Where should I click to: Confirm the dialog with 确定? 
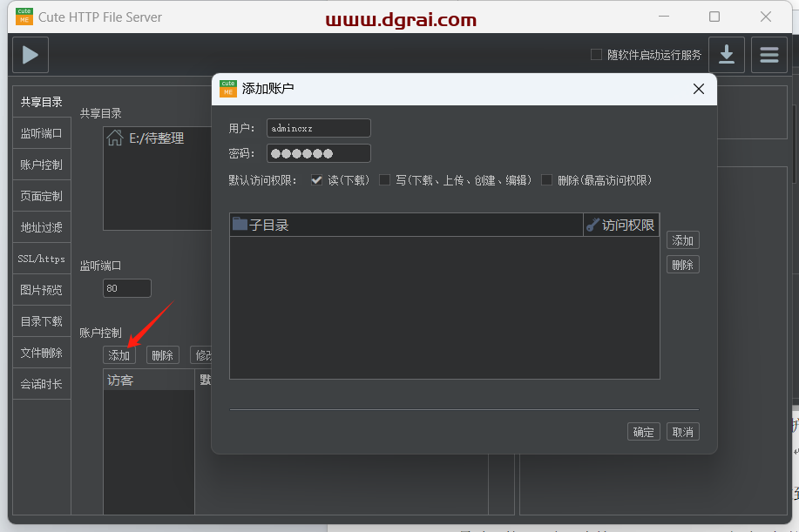(x=644, y=432)
